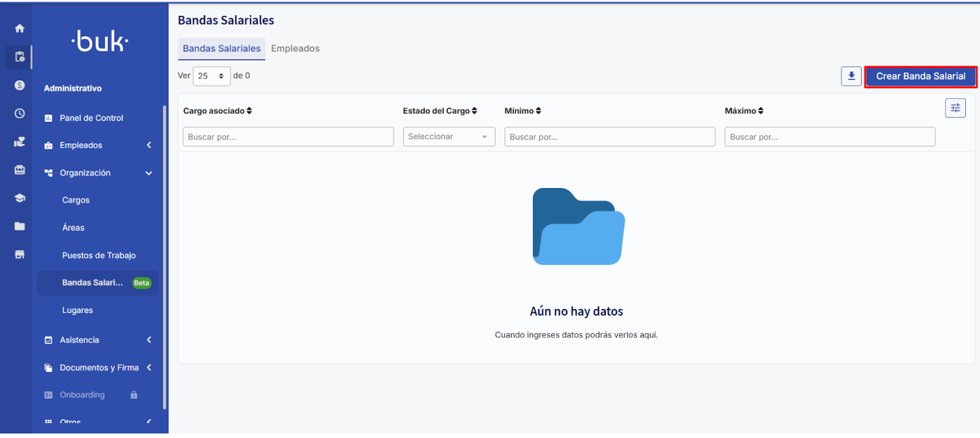The image size is (980, 438).
Task: Change the Ver rows-per-page selector
Action: [x=211, y=76]
